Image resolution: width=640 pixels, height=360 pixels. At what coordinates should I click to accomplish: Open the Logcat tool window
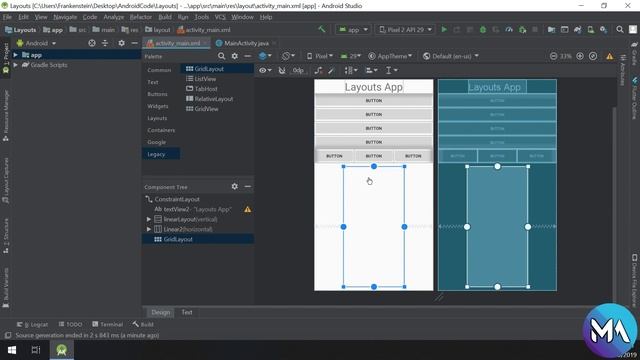tap(32, 324)
